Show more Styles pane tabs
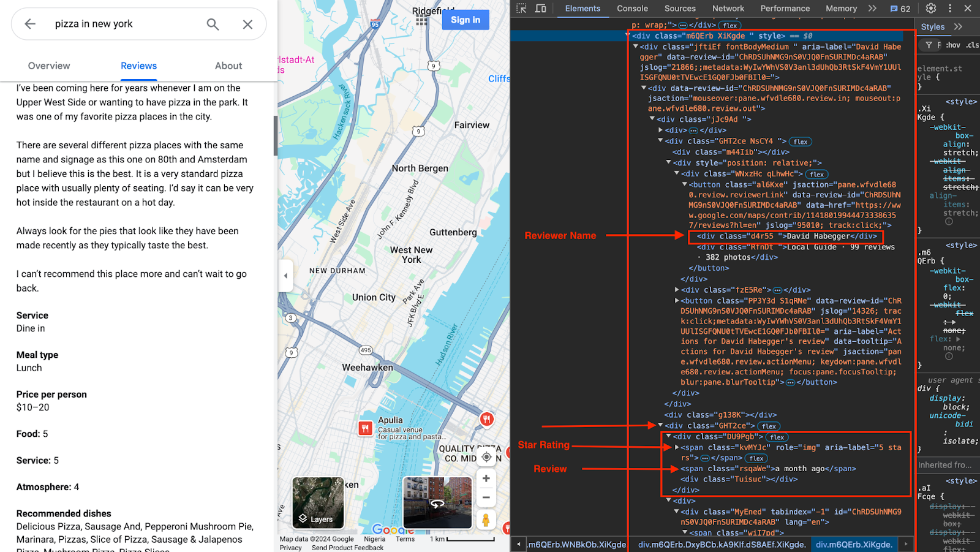The width and height of the screenshot is (980, 552). tap(958, 27)
